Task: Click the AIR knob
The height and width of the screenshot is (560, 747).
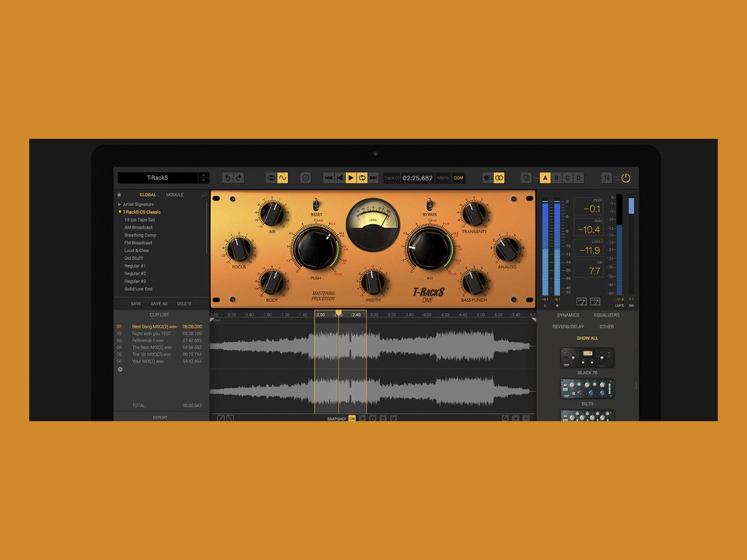Action: point(272,213)
